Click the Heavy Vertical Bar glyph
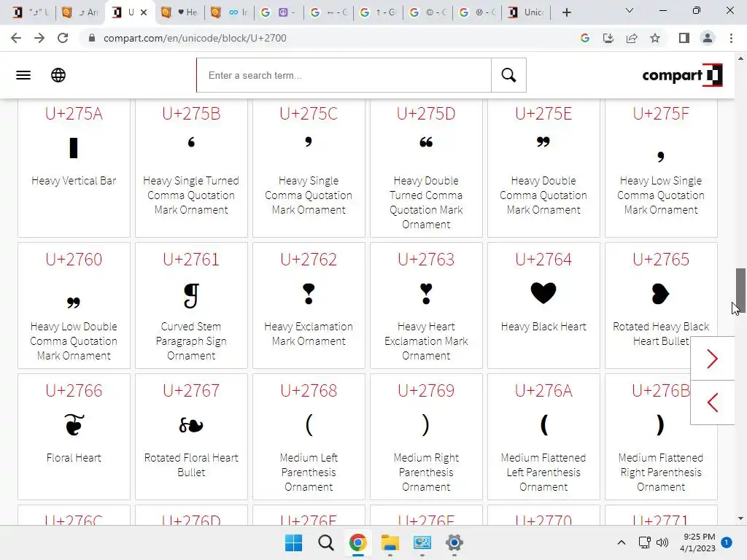Screen dimensions: 747x560 [74, 147]
